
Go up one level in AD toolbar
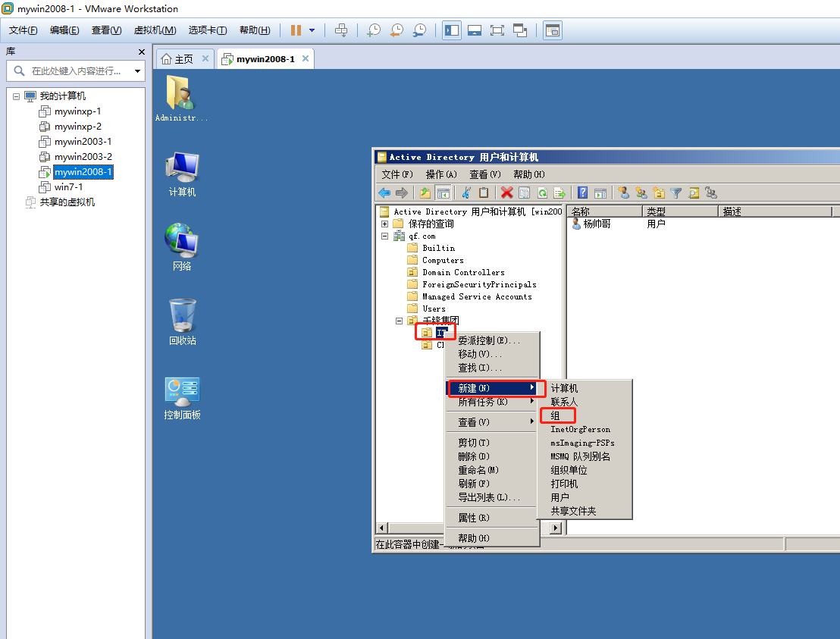point(425,193)
